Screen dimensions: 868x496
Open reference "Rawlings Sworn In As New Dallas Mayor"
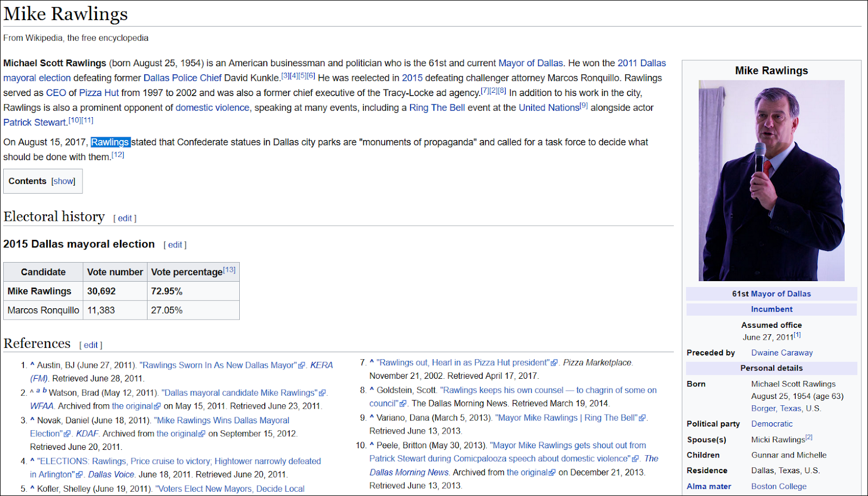218,365
